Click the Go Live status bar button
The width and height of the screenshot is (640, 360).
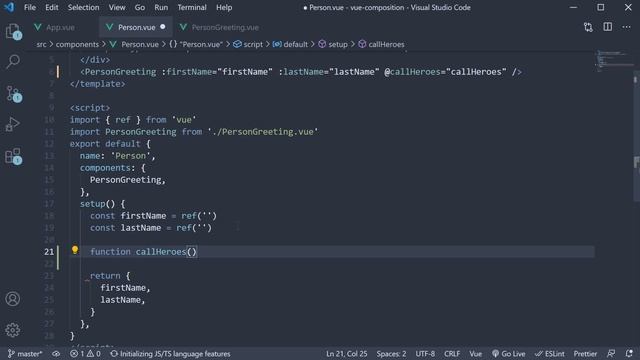(x=509, y=354)
